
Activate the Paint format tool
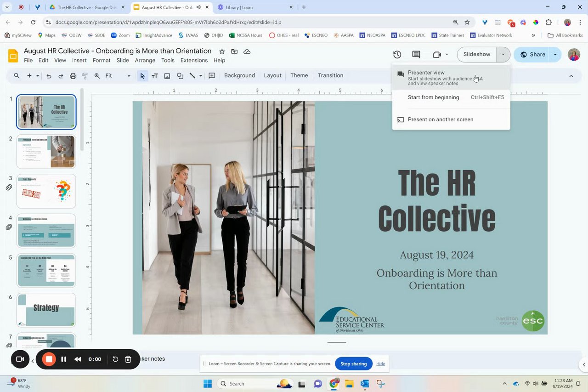[x=85, y=76]
